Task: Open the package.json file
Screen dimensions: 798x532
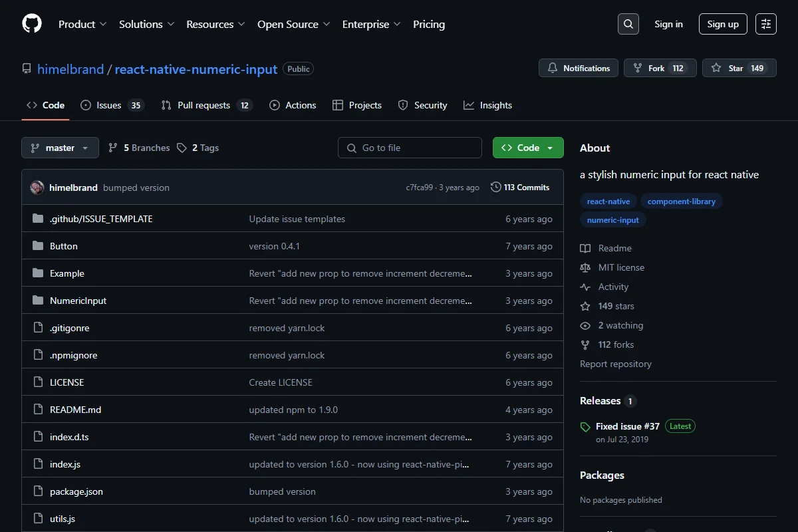Action: pos(76,491)
